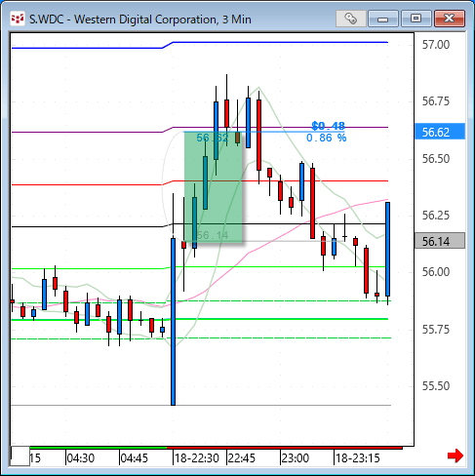Maximize the S.WDC chart window

[x=416, y=19]
